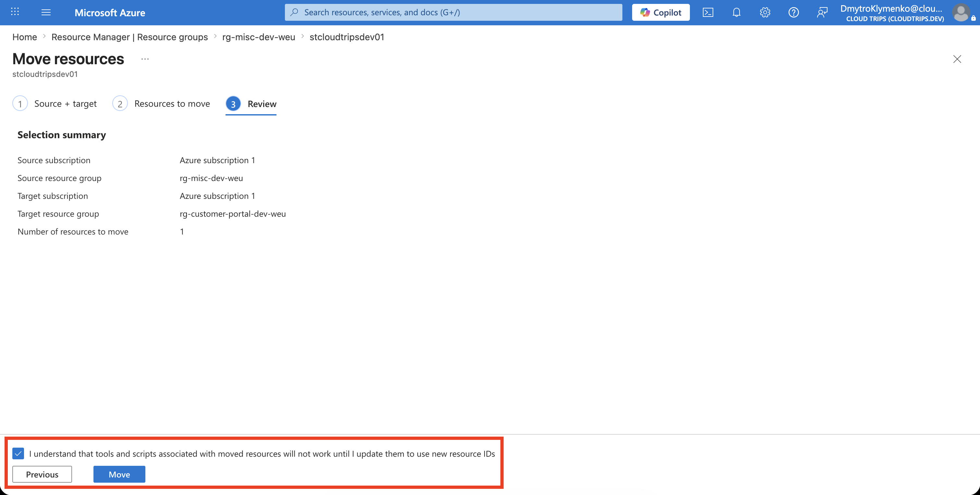Open the portal hamburger menu
980x495 pixels.
pyautogui.click(x=46, y=12)
